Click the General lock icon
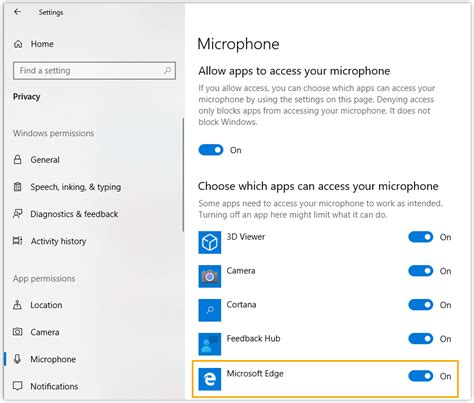 coord(18,159)
